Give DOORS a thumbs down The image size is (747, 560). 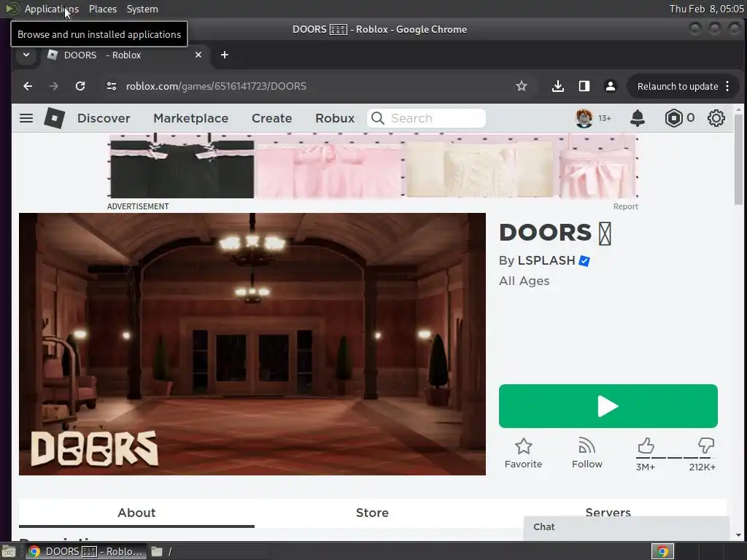pos(705,446)
